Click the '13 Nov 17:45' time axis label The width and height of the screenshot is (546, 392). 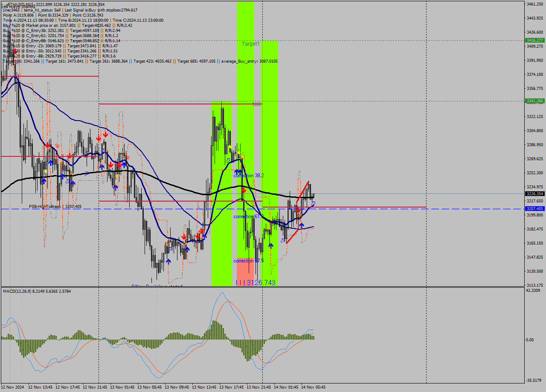point(231,387)
